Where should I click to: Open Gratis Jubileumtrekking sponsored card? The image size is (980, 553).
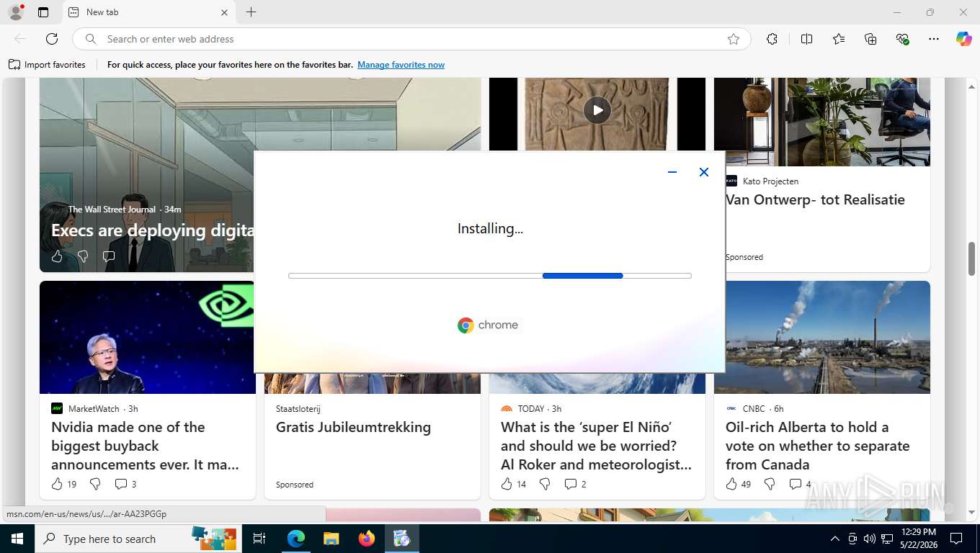coord(353,427)
